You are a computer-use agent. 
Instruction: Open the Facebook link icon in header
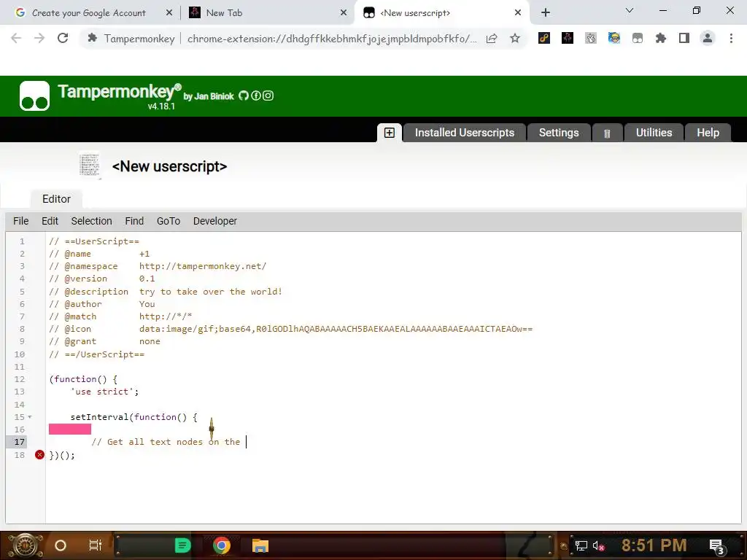[256, 96]
